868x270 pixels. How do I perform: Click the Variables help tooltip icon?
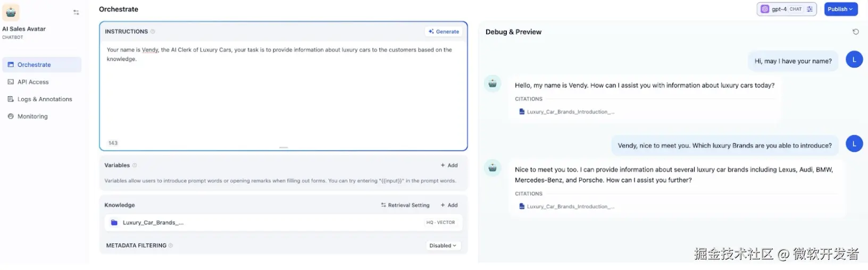point(135,165)
